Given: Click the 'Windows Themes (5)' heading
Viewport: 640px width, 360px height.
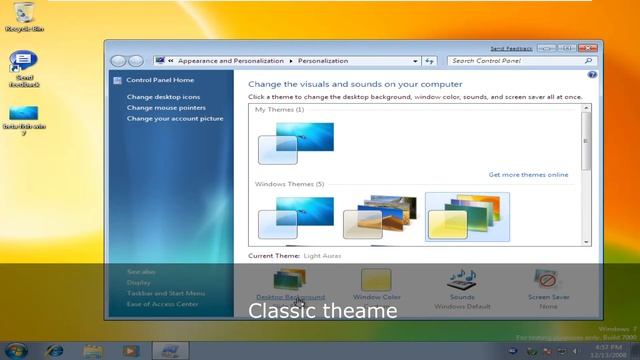Looking at the screenshot, I should tap(289, 184).
